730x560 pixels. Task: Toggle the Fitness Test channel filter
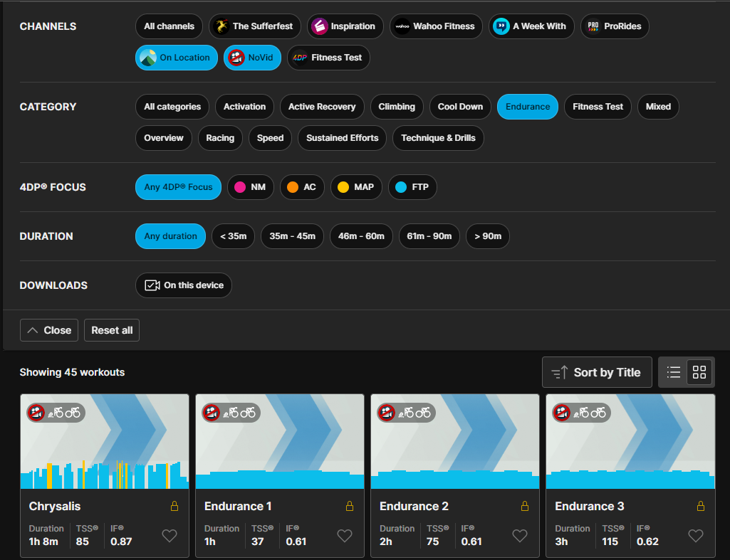[328, 58]
